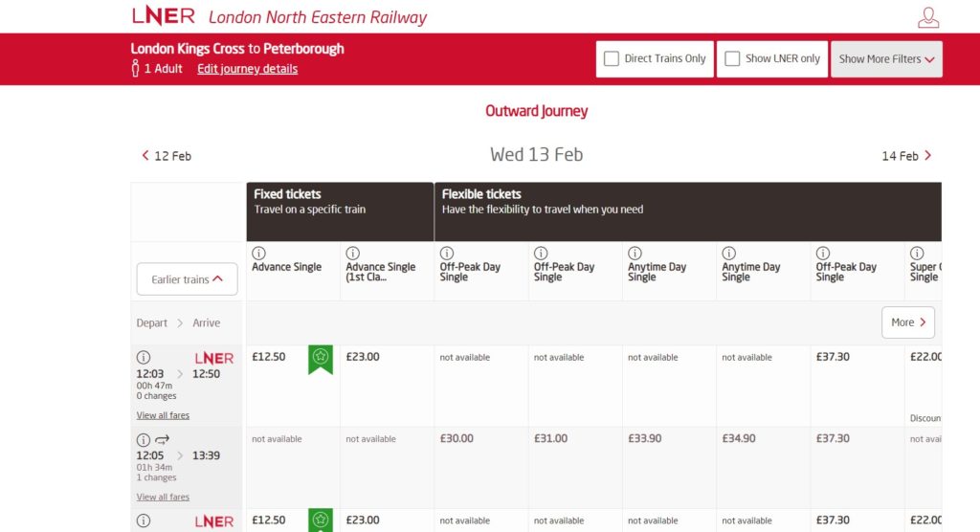Click green star badge on £12.50 fare

321,359
